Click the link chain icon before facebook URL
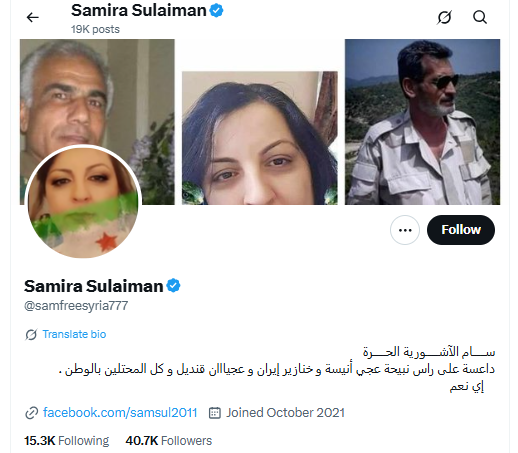The image size is (518, 453). coord(32,413)
